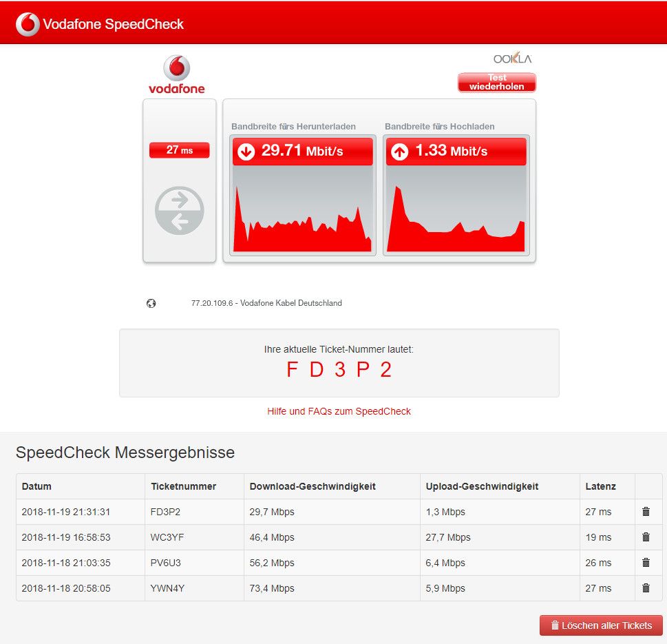The width and height of the screenshot is (667, 644).
Task: Click the SpeedCheck Messergebnisse heading
Action: [125, 453]
